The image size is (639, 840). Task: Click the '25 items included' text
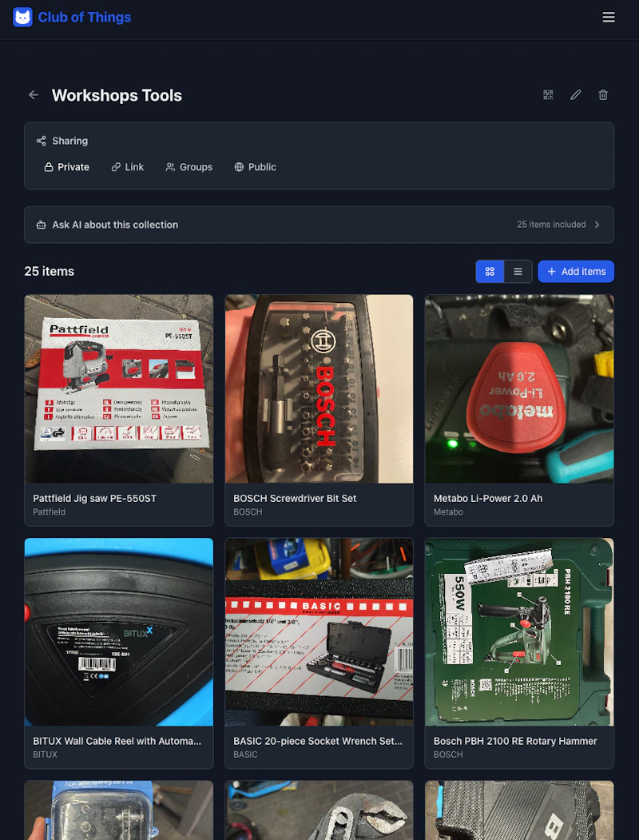(x=551, y=225)
